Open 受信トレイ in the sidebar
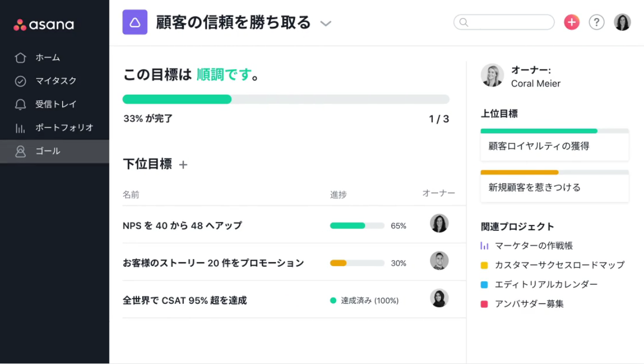Screen dimensions: 644x364 pyautogui.click(x=56, y=104)
